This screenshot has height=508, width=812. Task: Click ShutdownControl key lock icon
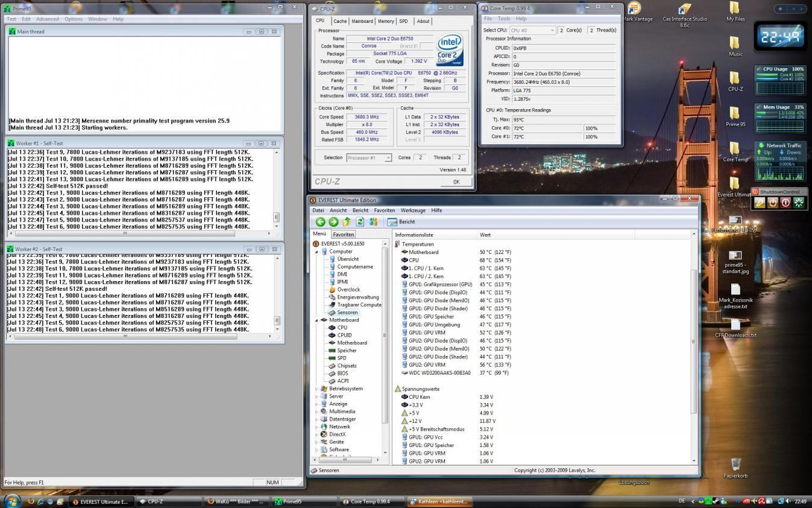tap(760, 203)
